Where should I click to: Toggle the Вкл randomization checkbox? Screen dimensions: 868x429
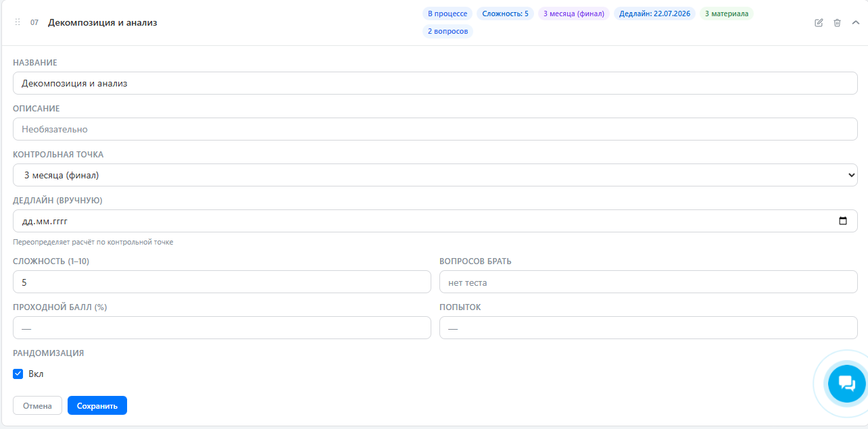pos(18,374)
